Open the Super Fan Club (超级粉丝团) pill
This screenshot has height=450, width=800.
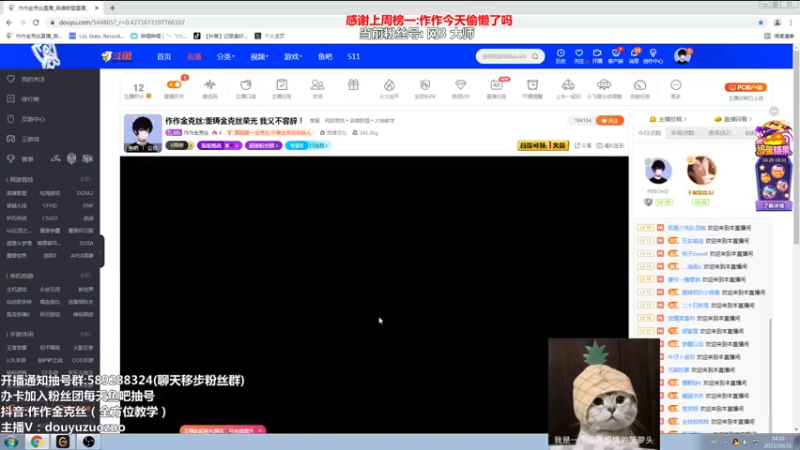(x=263, y=145)
